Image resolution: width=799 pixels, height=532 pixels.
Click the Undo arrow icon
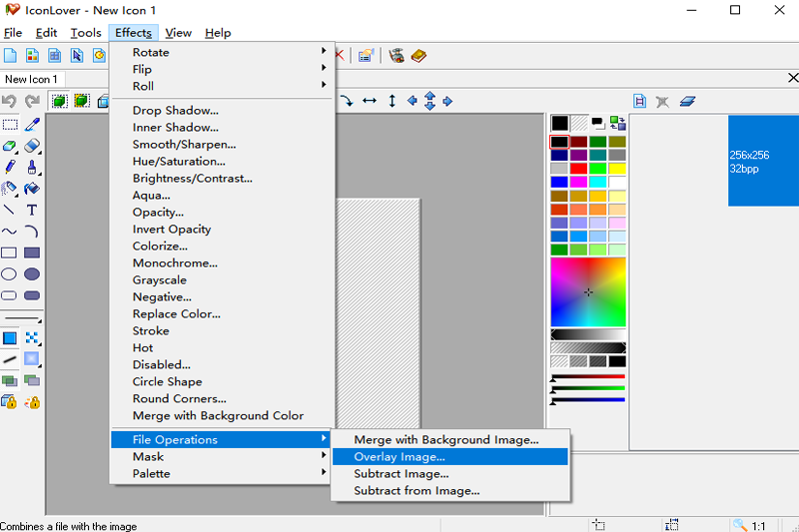[9, 101]
